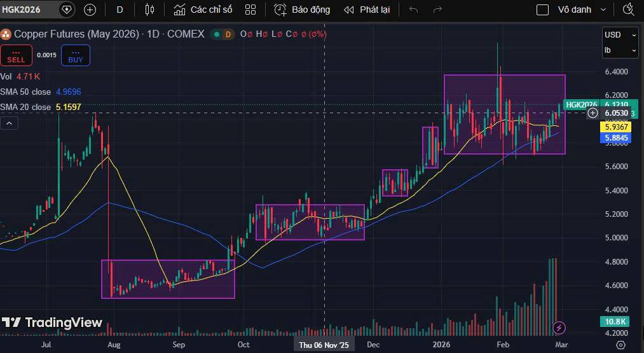Screen dimensions: 644x353
Task: Open the quick search icon at top right
Action: (628, 10)
